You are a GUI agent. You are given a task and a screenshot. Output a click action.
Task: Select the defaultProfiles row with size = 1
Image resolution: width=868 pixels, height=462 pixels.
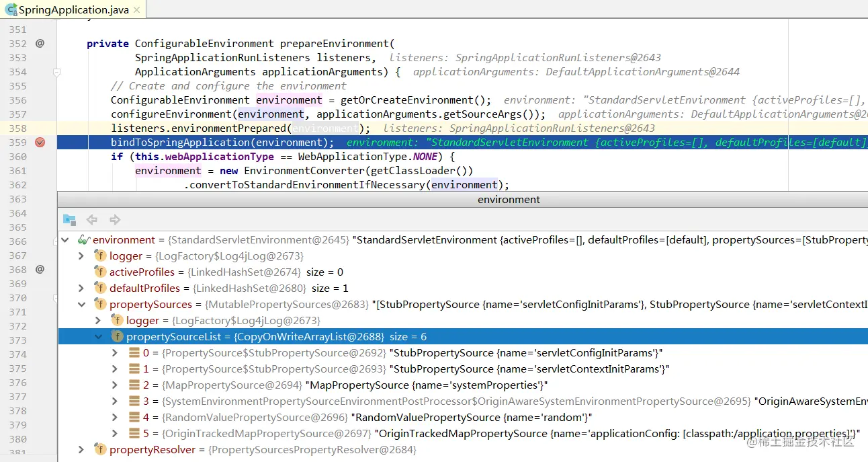coord(463,288)
